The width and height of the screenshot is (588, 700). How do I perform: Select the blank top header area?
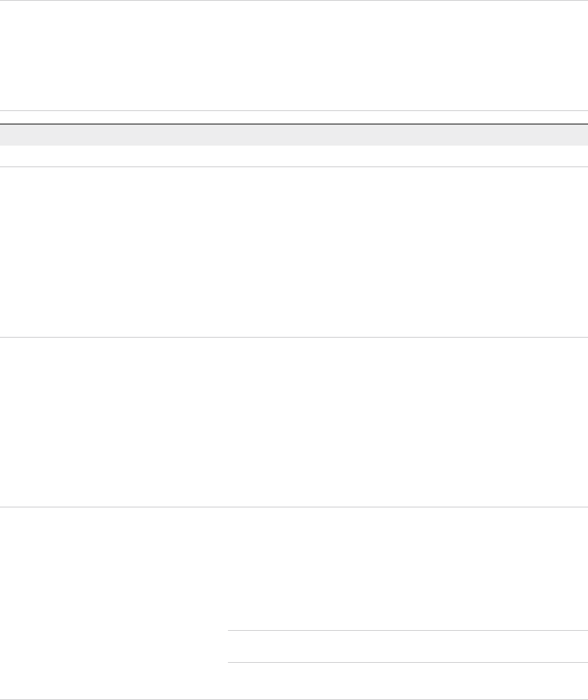coord(294,56)
